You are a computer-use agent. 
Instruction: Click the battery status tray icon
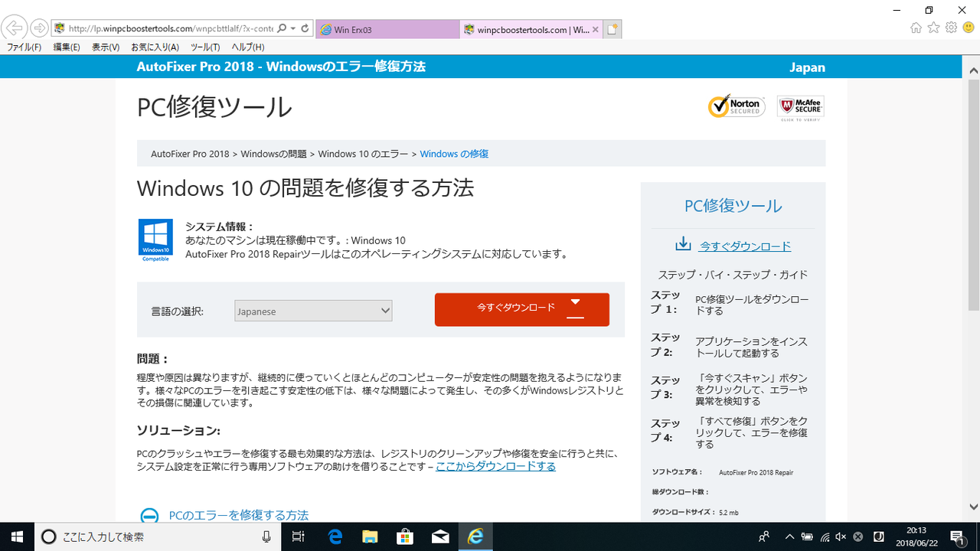(806, 536)
